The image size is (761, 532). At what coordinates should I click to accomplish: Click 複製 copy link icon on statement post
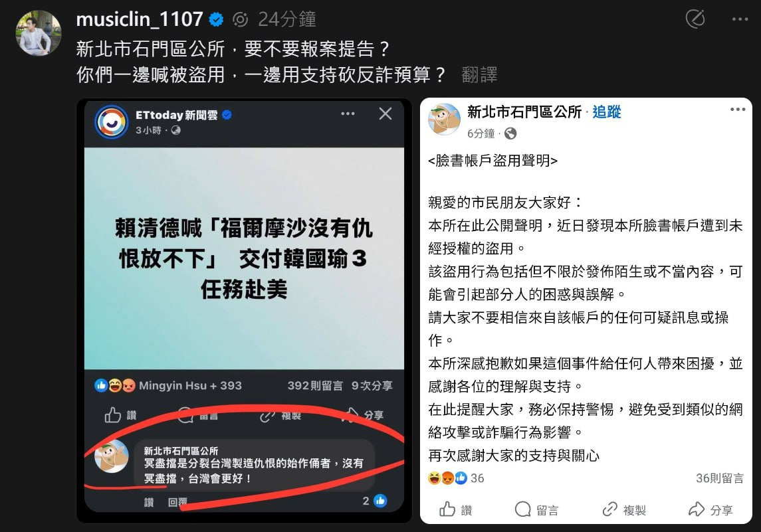[623, 509]
